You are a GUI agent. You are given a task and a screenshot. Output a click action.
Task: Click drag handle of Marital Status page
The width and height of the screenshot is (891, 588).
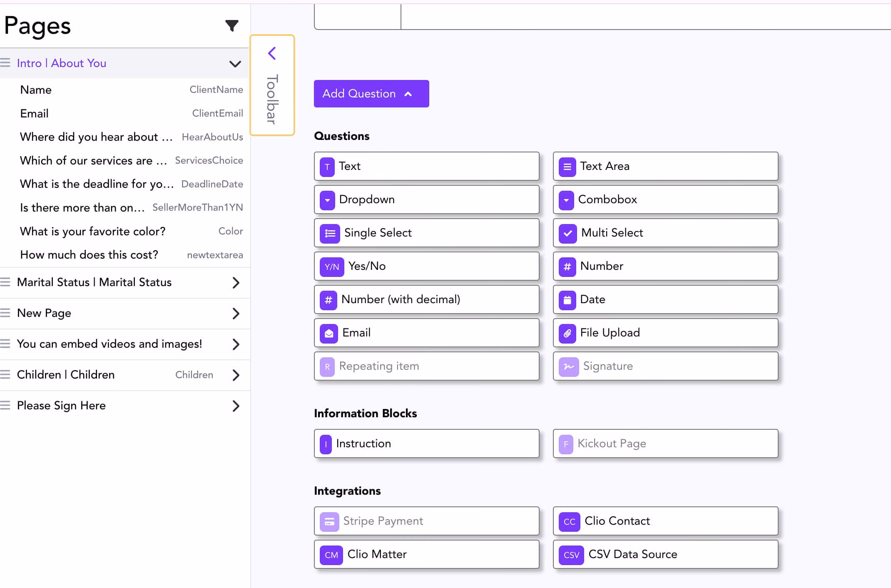[x=5, y=282]
